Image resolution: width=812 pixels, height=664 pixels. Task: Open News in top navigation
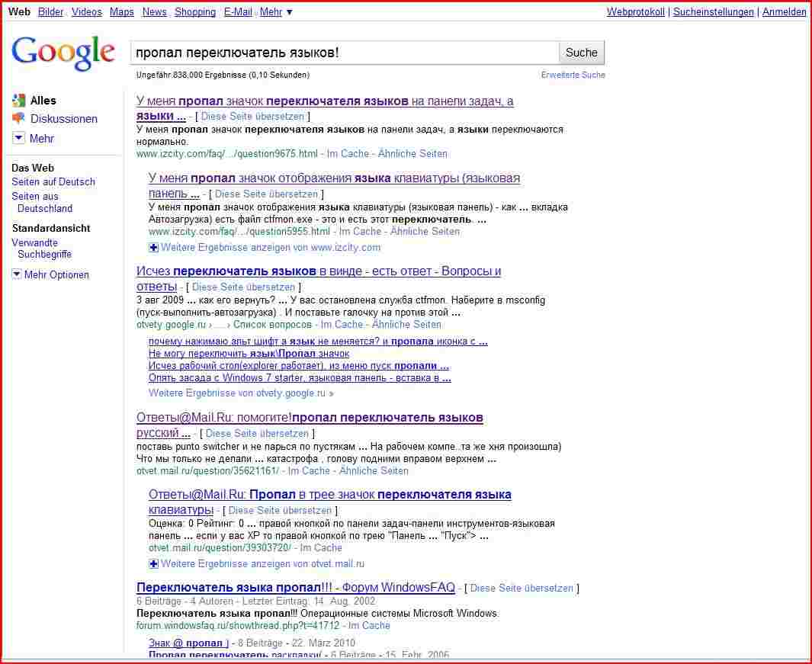pos(154,11)
